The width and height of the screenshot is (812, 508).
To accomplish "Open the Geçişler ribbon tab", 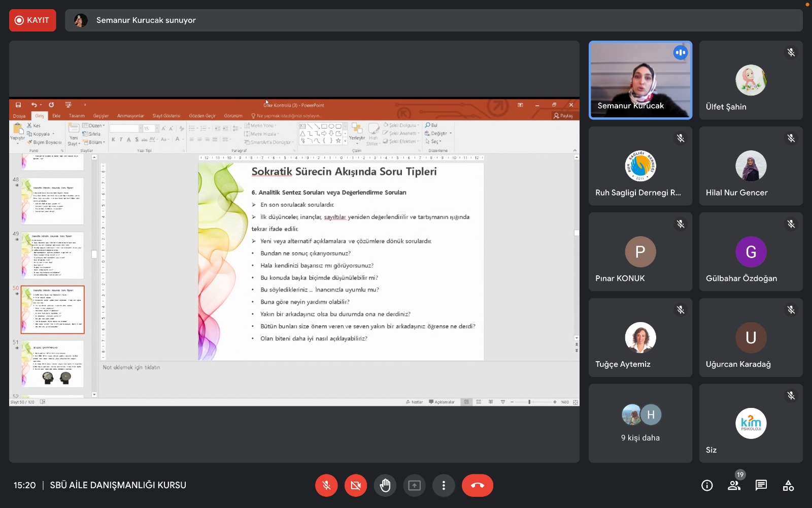I will [101, 116].
